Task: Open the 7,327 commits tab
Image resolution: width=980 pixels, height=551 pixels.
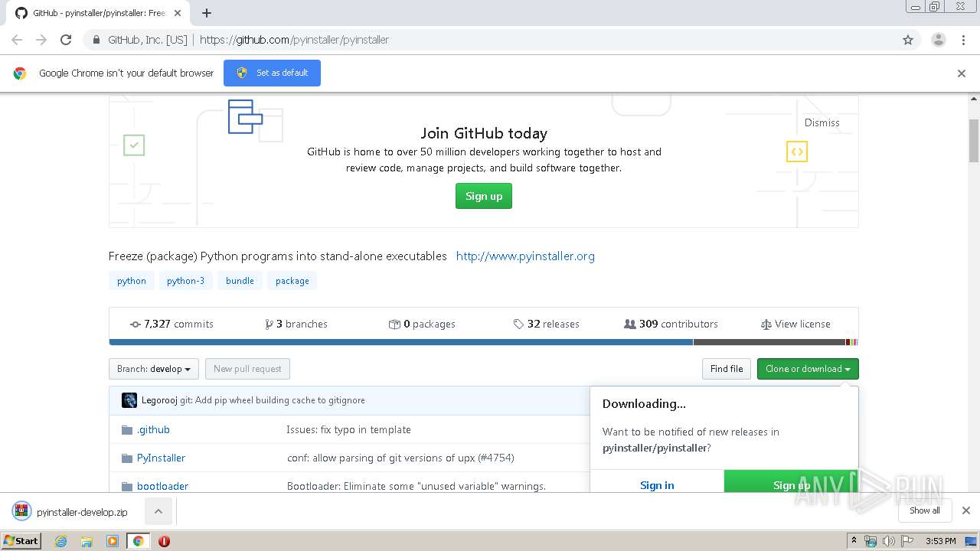Action: coord(171,324)
